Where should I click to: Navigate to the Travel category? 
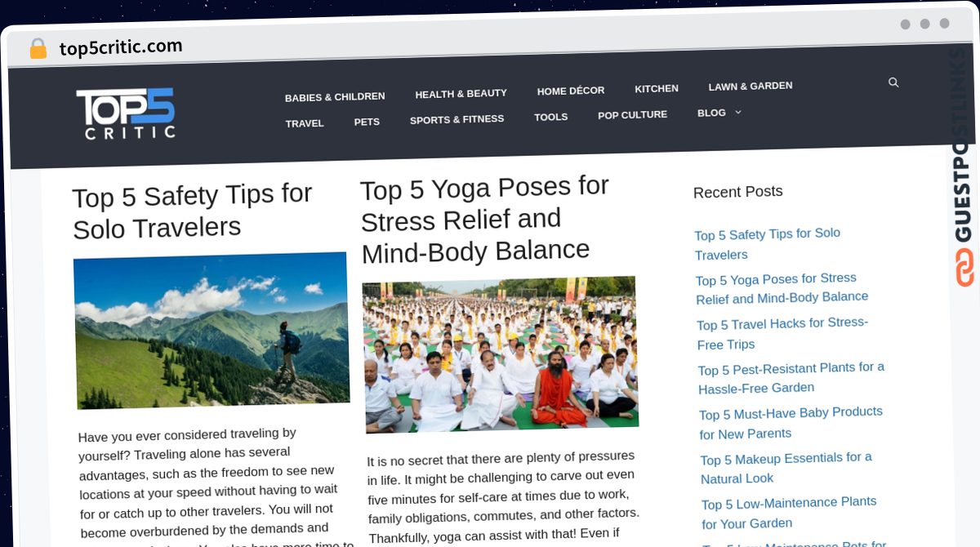click(305, 123)
